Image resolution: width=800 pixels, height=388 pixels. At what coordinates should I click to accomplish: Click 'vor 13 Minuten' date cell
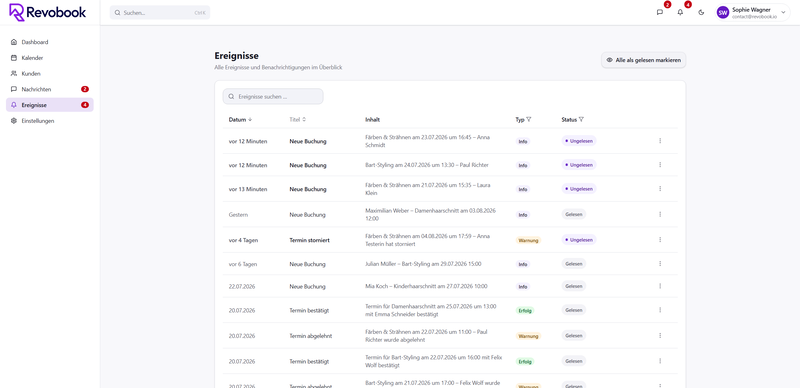(248, 189)
